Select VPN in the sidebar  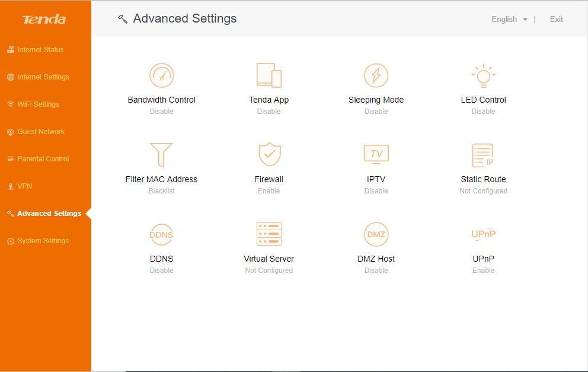(20, 186)
